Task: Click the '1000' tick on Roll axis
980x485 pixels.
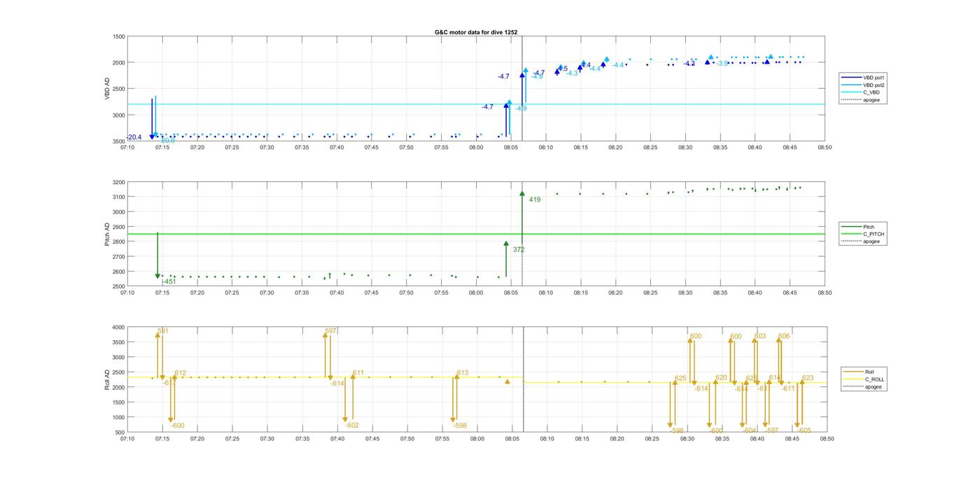Action: [118, 417]
